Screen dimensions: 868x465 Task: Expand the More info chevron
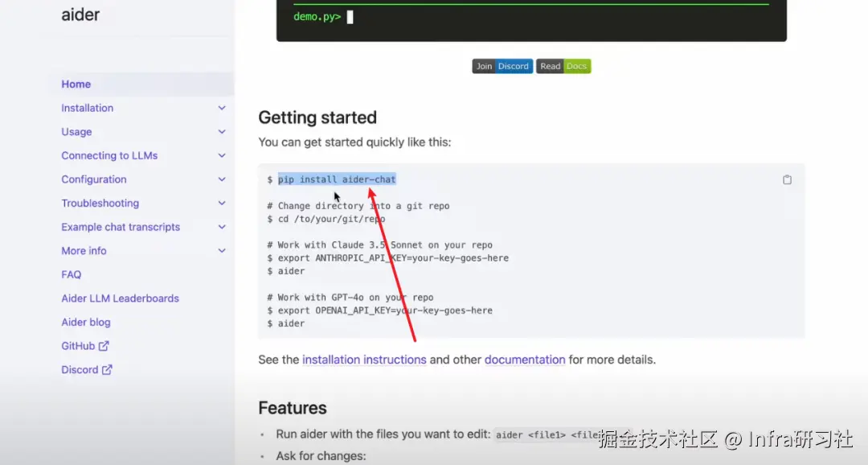coord(222,251)
